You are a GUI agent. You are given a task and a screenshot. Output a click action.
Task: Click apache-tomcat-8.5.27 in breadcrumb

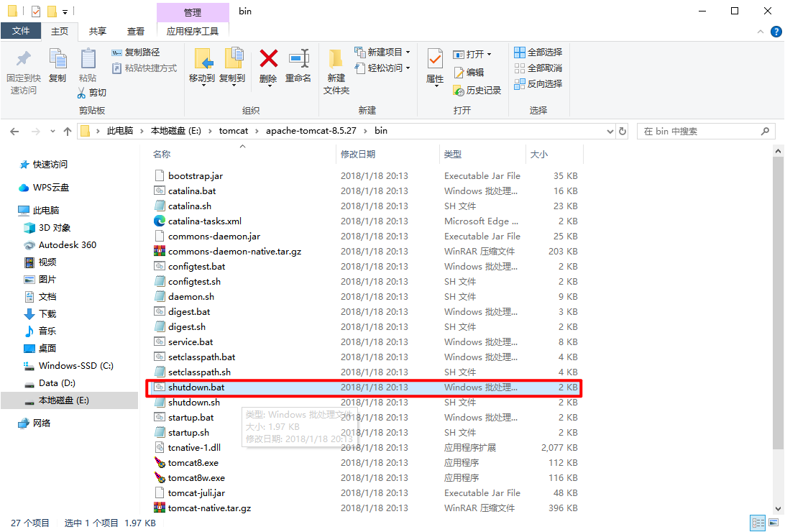pos(311,131)
